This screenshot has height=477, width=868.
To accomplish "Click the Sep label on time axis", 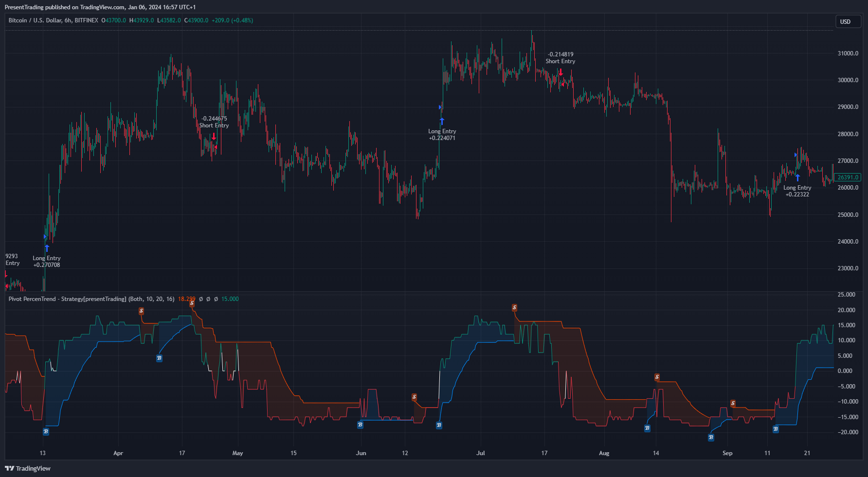I will pos(727,453).
